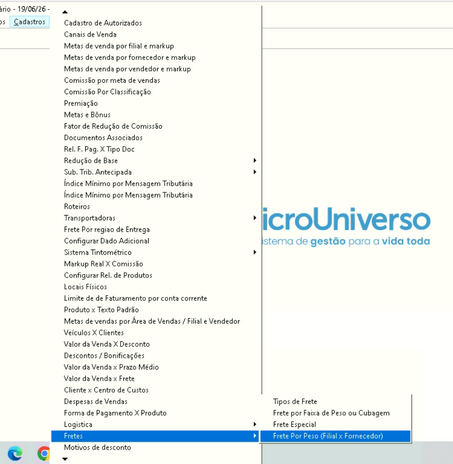
Task: Select Descontos / Bonificações
Action: [155, 356]
